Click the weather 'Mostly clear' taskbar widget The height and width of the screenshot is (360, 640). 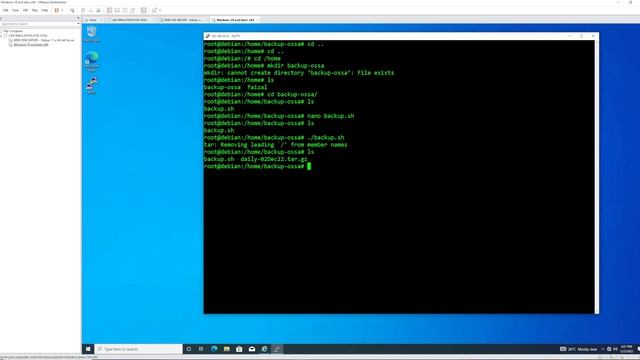click(579, 349)
